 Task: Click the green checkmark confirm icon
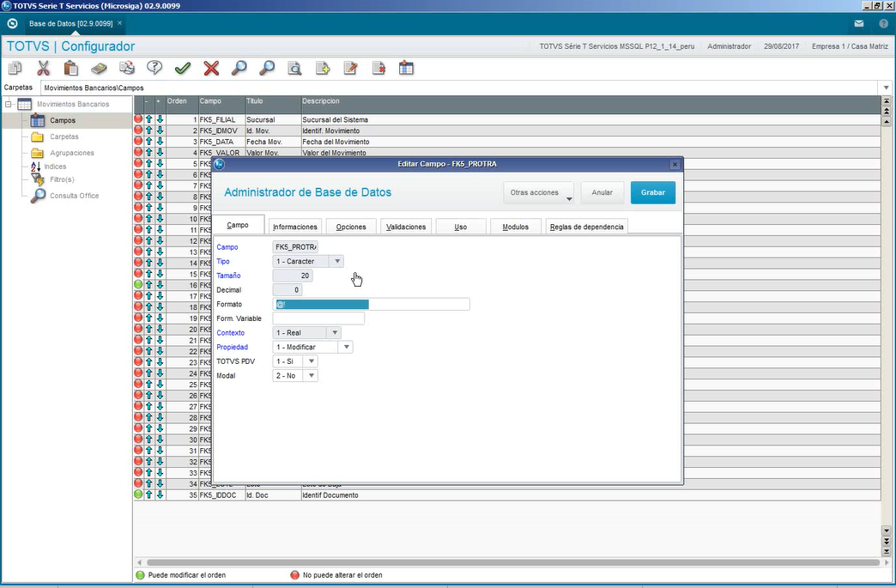click(x=183, y=69)
